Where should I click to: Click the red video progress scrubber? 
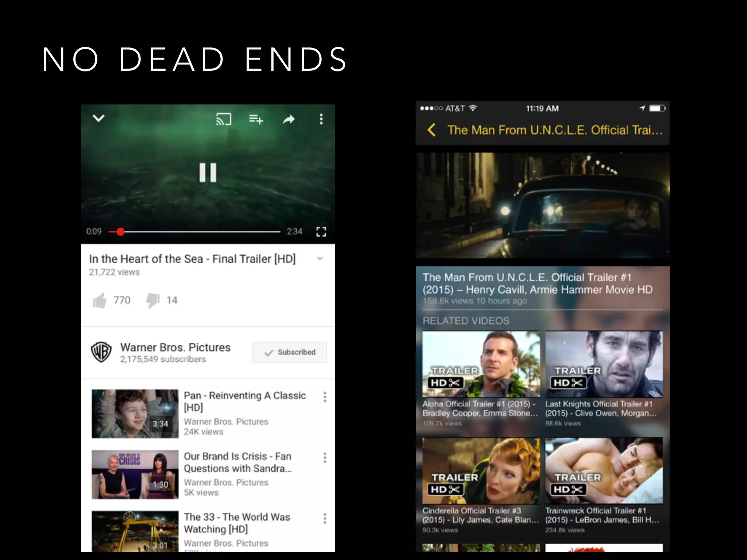click(x=121, y=232)
